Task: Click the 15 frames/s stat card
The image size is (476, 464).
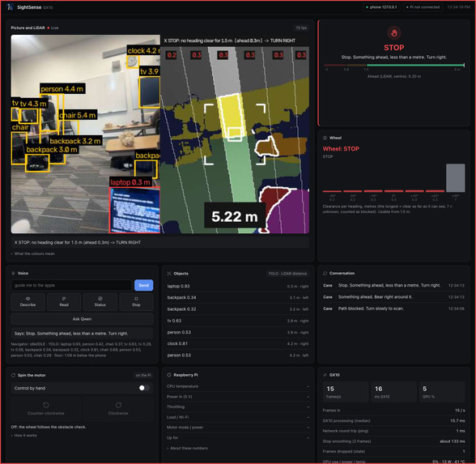Action: pyautogui.click(x=346, y=392)
